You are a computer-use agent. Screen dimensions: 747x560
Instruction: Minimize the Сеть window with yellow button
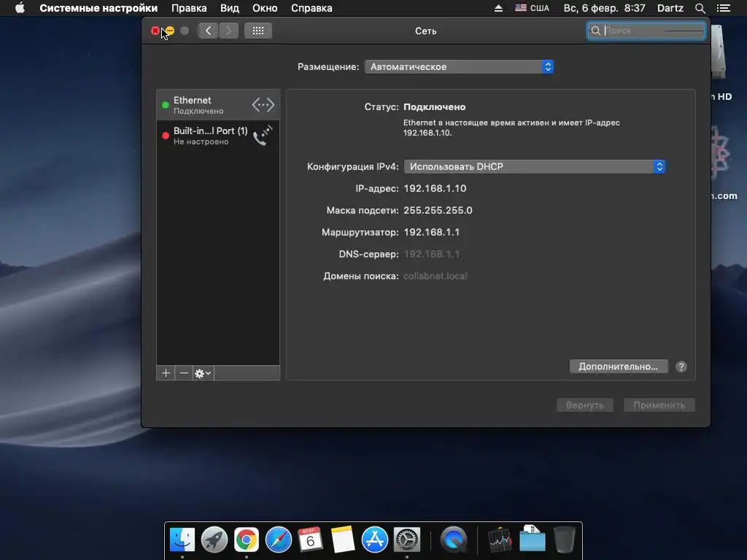coord(170,31)
